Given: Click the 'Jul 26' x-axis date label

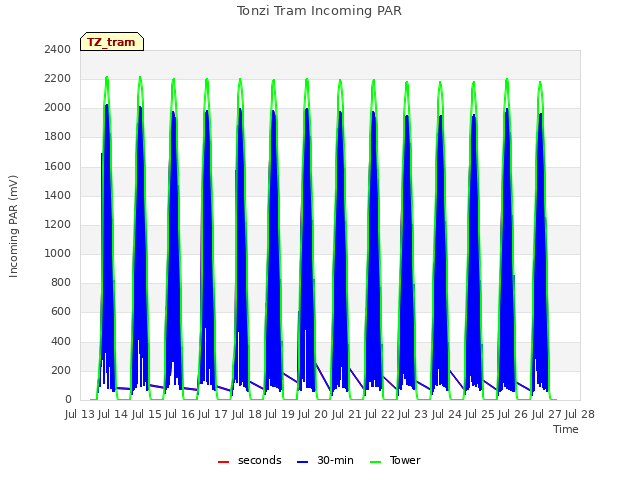Looking at the screenshot, I should tap(513, 415).
